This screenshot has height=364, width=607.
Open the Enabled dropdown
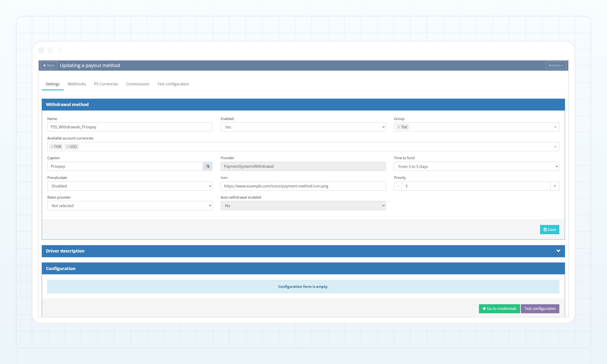click(x=303, y=127)
